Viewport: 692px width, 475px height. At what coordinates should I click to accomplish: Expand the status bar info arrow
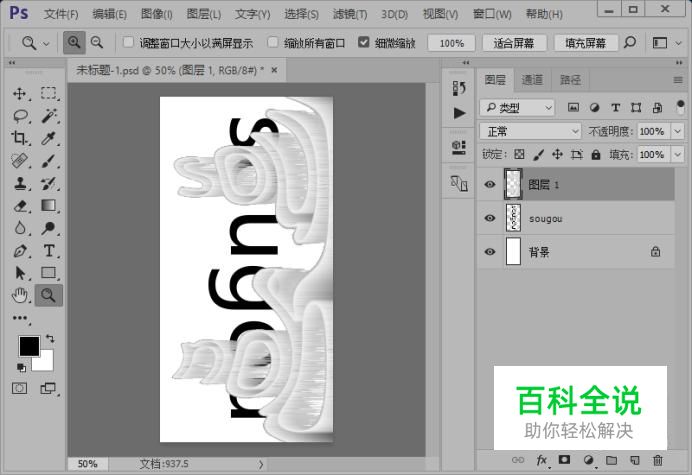pyautogui.click(x=261, y=464)
